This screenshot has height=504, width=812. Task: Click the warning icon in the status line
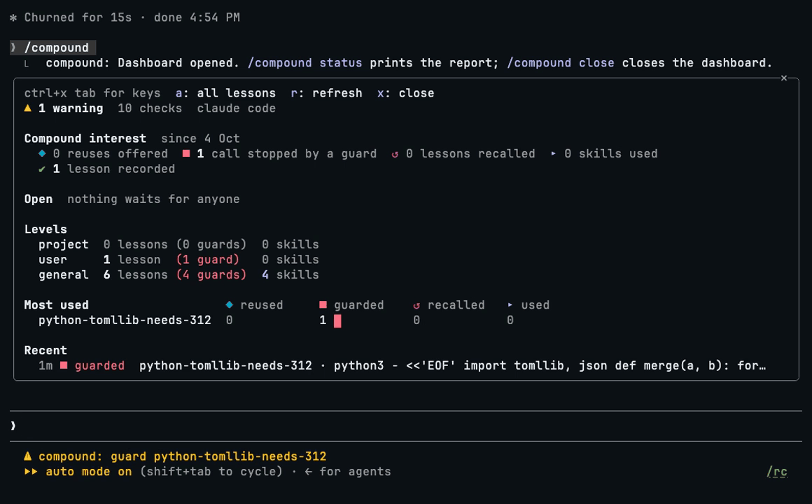27,456
